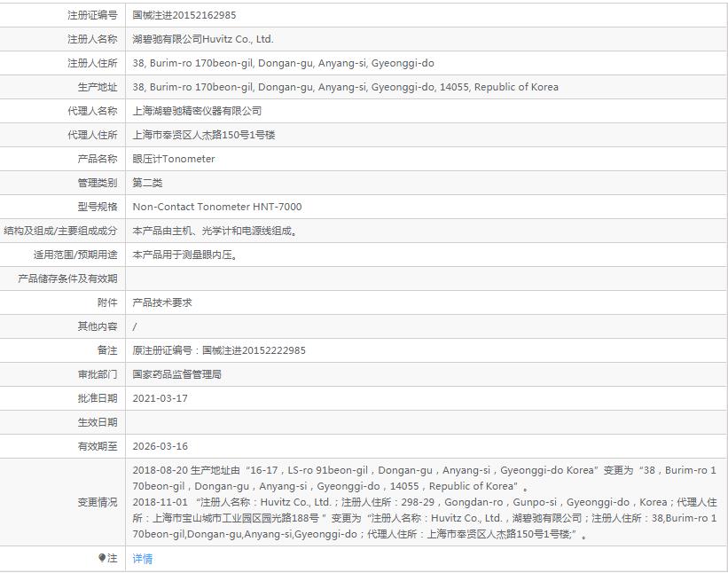Select original number 国械注进20152222985 remark
The height and width of the screenshot is (573, 728).
(219, 350)
